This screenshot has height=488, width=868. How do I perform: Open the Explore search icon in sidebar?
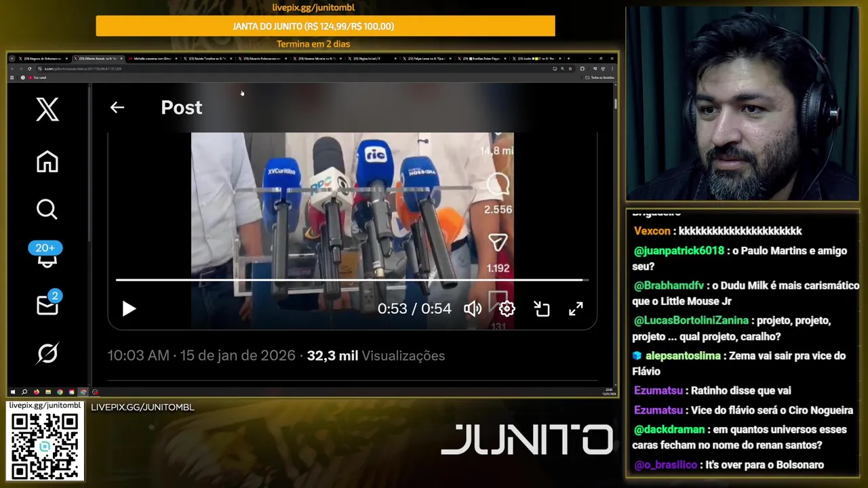coord(47,209)
